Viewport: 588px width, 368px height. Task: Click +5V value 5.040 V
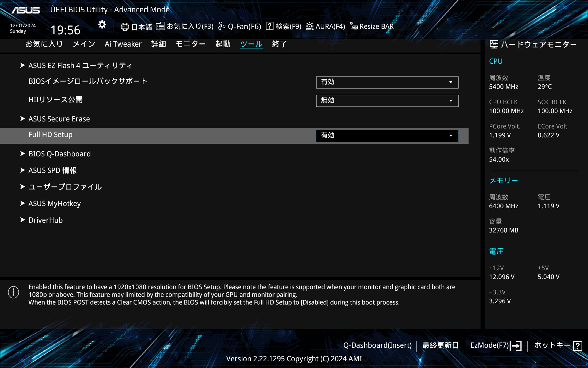click(548, 277)
